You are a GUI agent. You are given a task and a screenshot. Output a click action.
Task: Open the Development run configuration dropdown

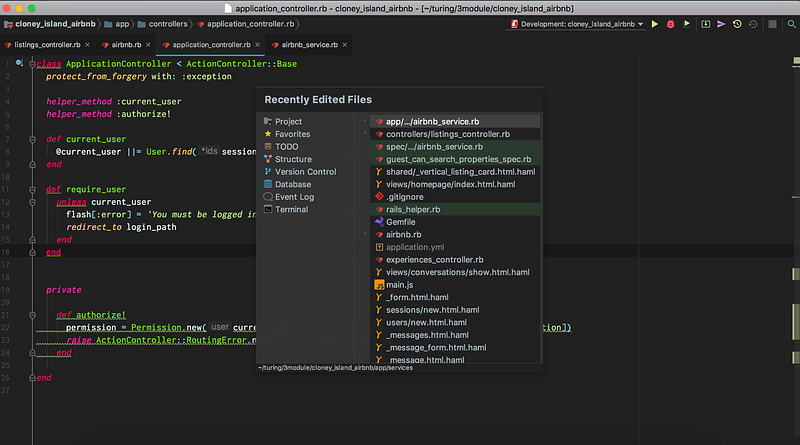click(x=575, y=23)
